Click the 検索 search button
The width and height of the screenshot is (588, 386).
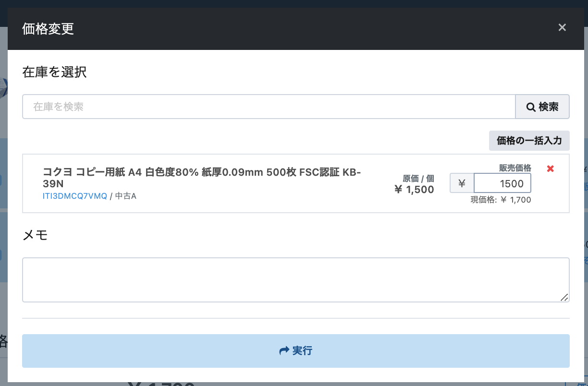(542, 107)
